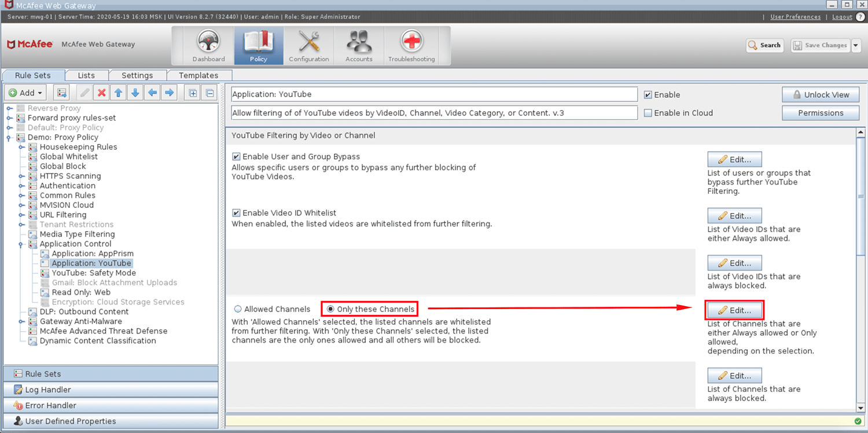Open the User Defined Properties panel
Viewport: 868px width, 433px height.
coord(111,421)
